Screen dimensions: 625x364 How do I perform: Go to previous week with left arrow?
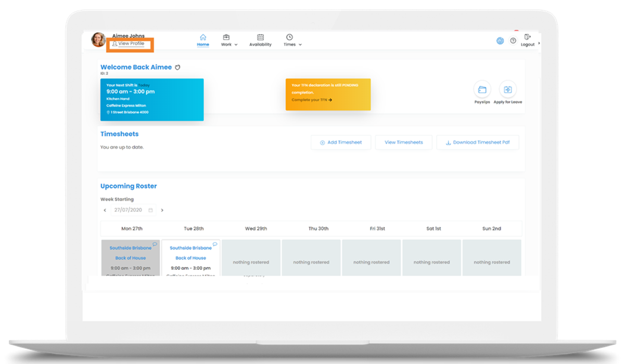pyautogui.click(x=105, y=211)
